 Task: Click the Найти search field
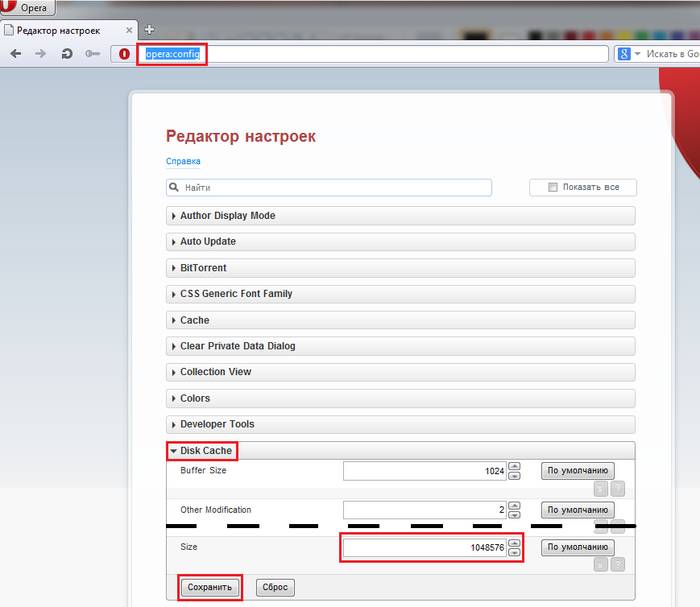(330, 187)
